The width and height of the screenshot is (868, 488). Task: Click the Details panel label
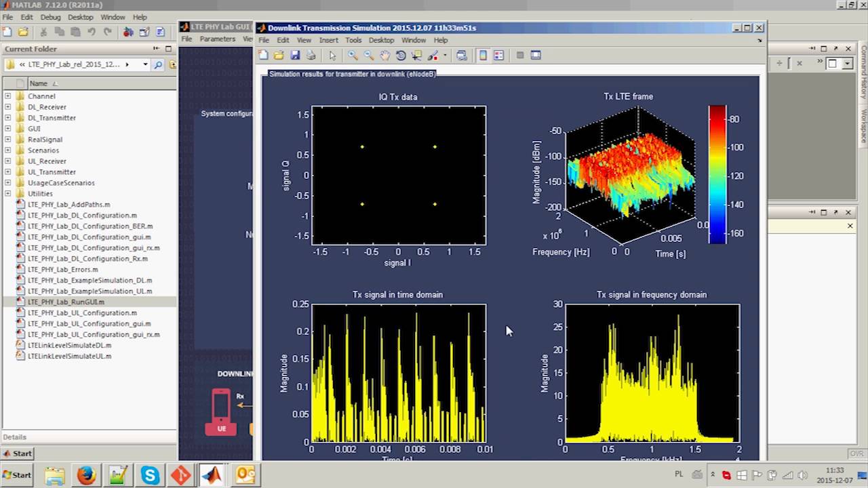pyautogui.click(x=14, y=437)
